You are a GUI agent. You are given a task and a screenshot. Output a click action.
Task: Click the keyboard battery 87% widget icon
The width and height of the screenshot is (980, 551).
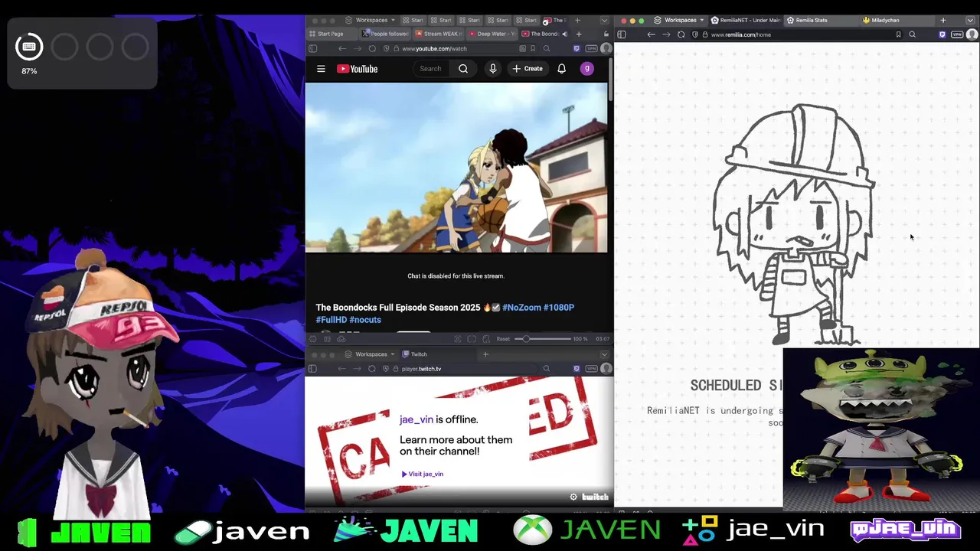(29, 47)
